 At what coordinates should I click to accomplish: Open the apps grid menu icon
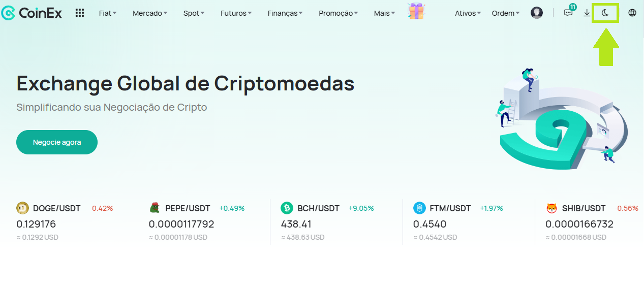(x=80, y=13)
